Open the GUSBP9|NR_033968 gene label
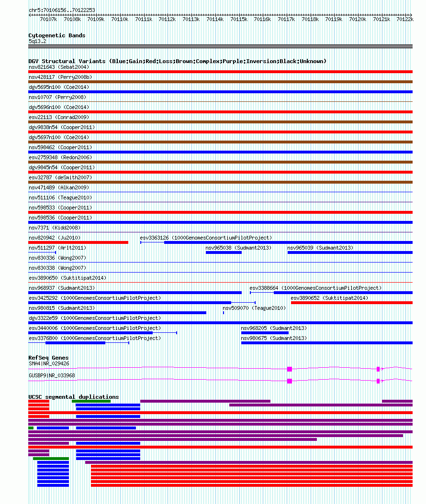426x504 pixels. coord(52,375)
